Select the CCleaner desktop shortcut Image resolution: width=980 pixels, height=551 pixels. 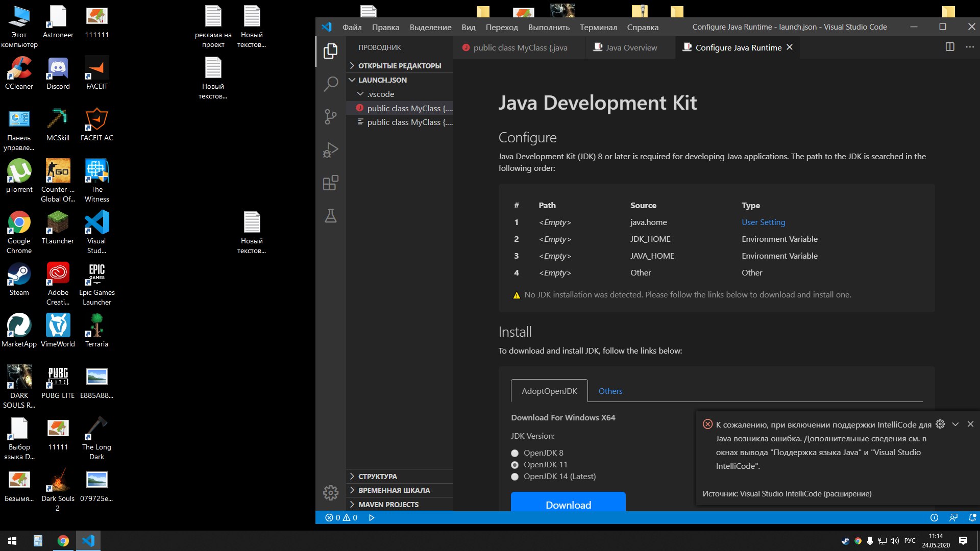pos(19,73)
